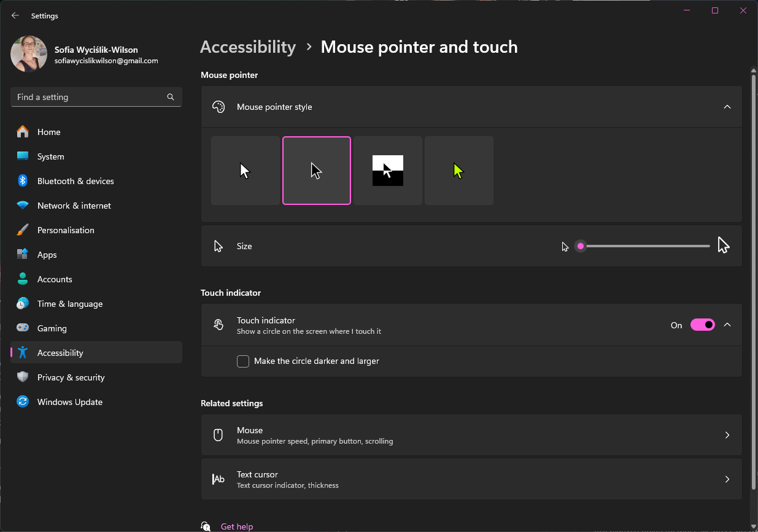Open Text cursor settings
This screenshot has width=758, height=532.
(471, 479)
